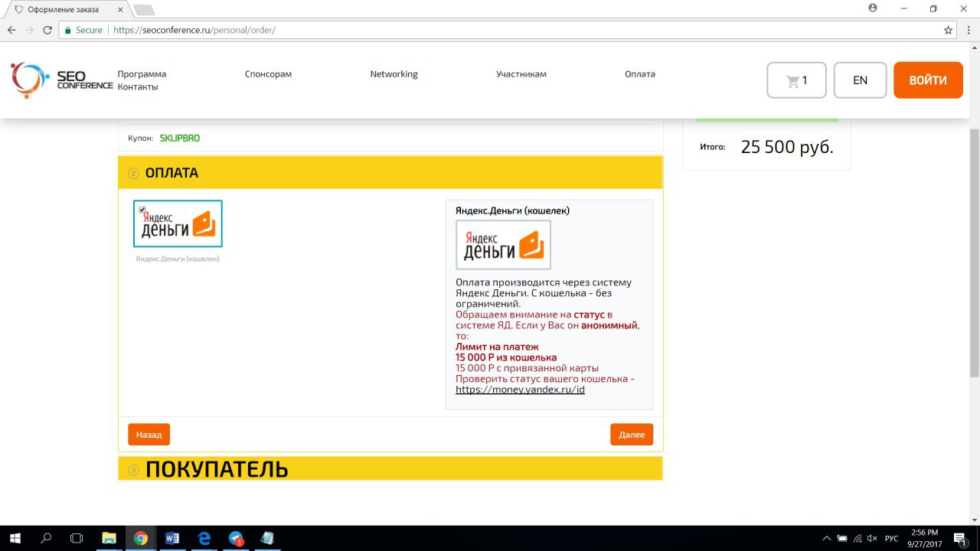The width and height of the screenshot is (980, 551).
Task: Open the Networking menu item
Action: (394, 74)
